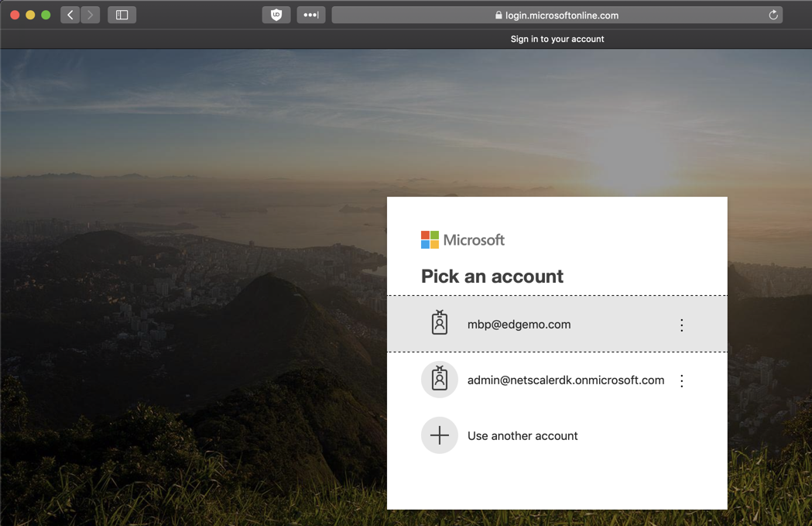Close the Safari window with red button
Viewport: 812px width, 526px height.
(15, 15)
